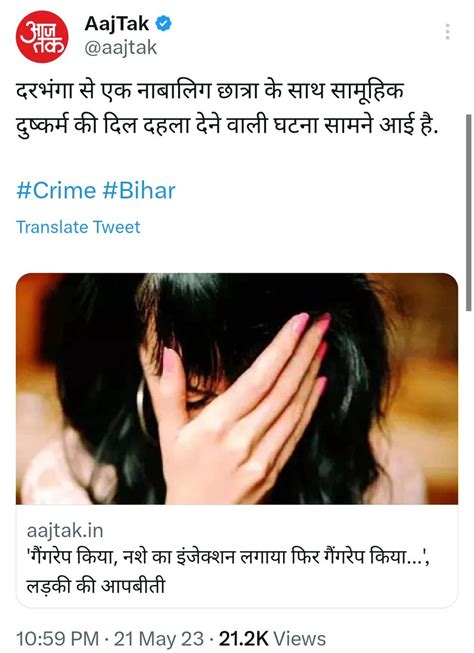Click the Views label
This screenshot has width=474, height=653.
point(299,639)
